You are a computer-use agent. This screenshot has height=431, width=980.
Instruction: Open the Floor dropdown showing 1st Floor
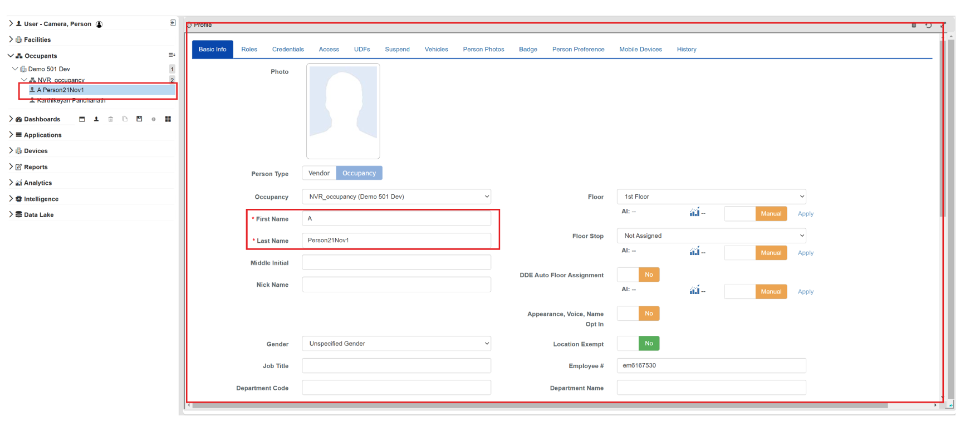[711, 197]
